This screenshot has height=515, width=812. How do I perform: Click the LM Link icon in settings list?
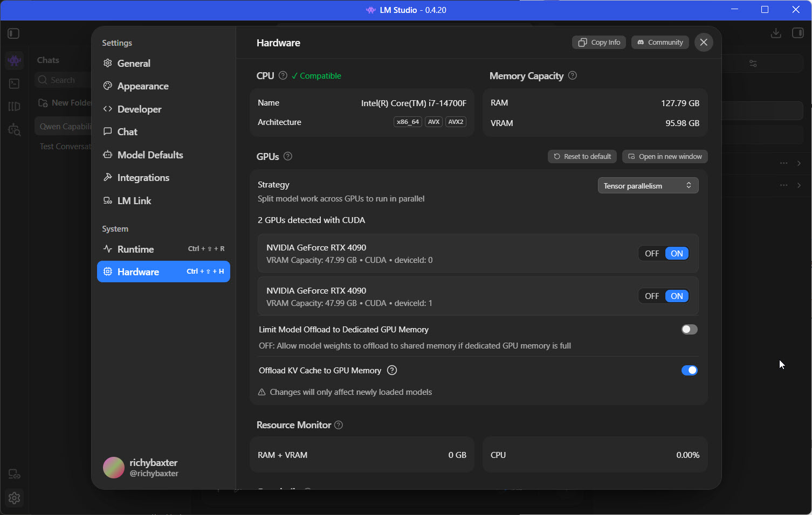[x=108, y=201]
